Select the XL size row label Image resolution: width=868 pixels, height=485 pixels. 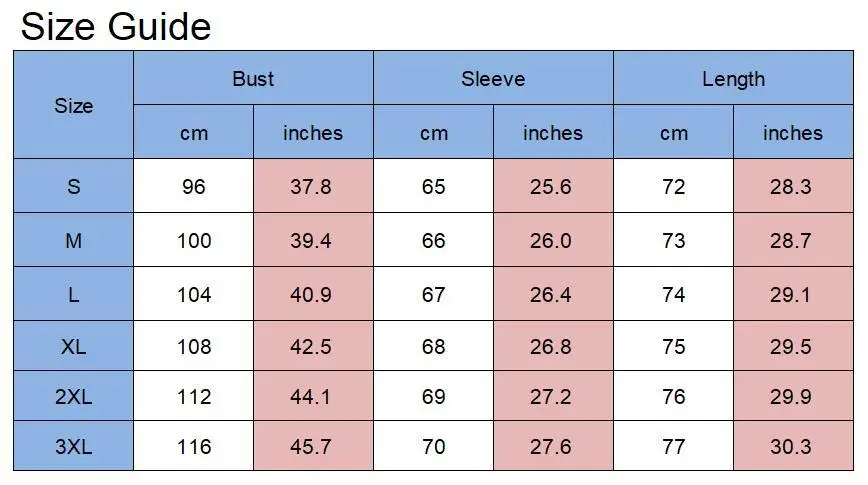tap(73, 347)
